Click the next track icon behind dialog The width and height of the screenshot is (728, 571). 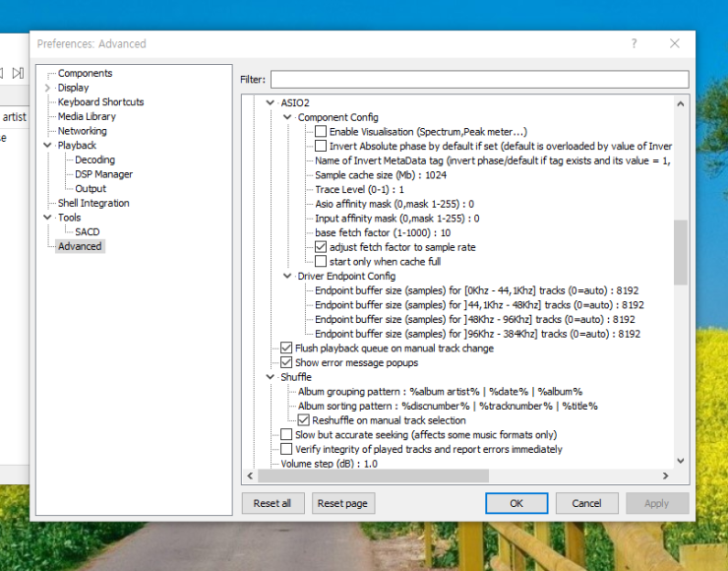18,73
